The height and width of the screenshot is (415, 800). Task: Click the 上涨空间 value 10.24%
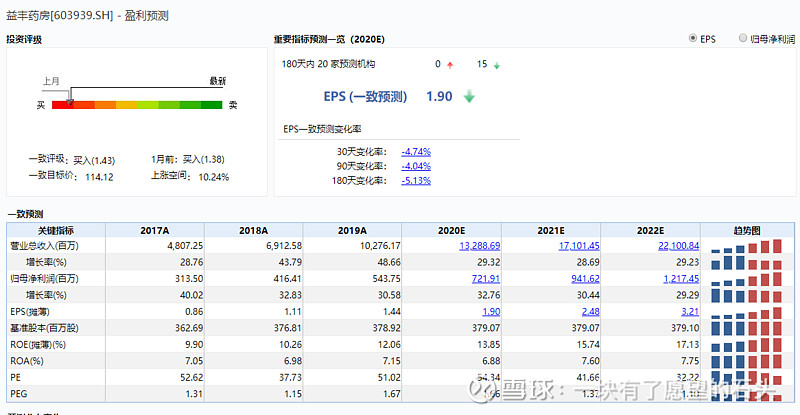click(x=214, y=178)
